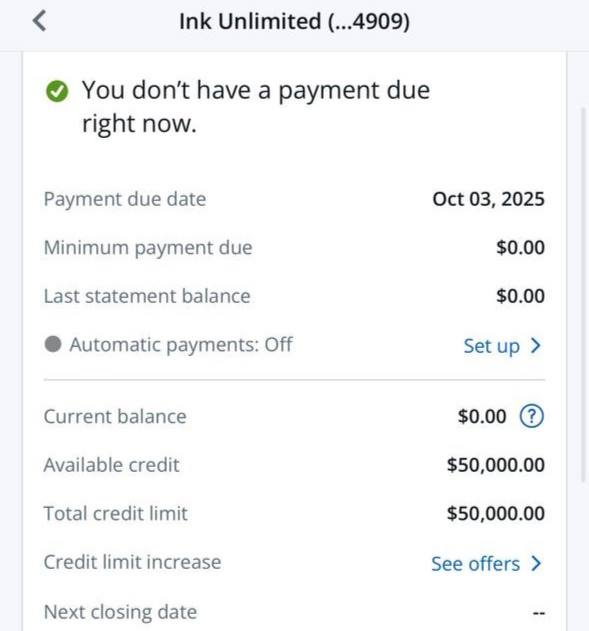Screen dimensions: 589x631
Task: Tap the Credit limit increase label
Action: point(132,562)
